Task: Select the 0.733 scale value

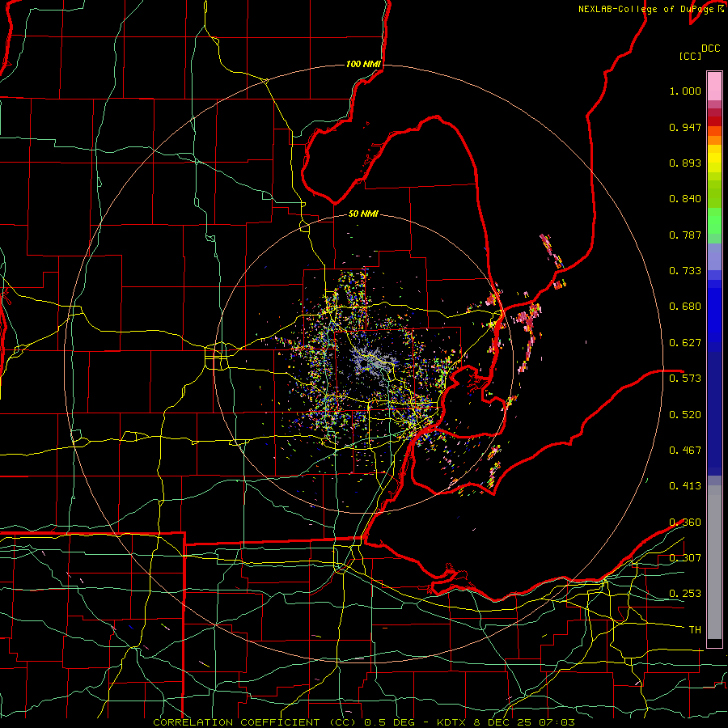Action: pyautogui.click(x=685, y=271)
